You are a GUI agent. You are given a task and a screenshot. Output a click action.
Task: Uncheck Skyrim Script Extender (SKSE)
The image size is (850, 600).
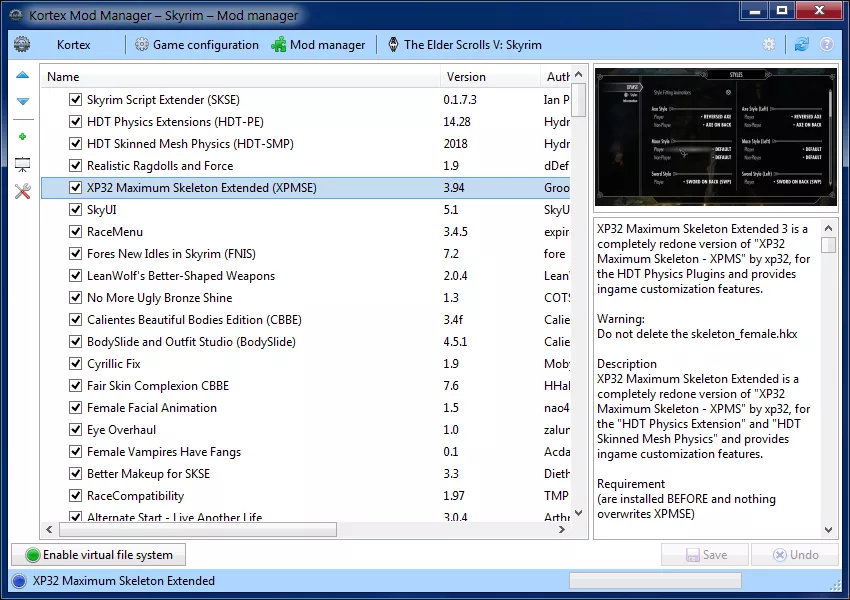tap(75, 100)
